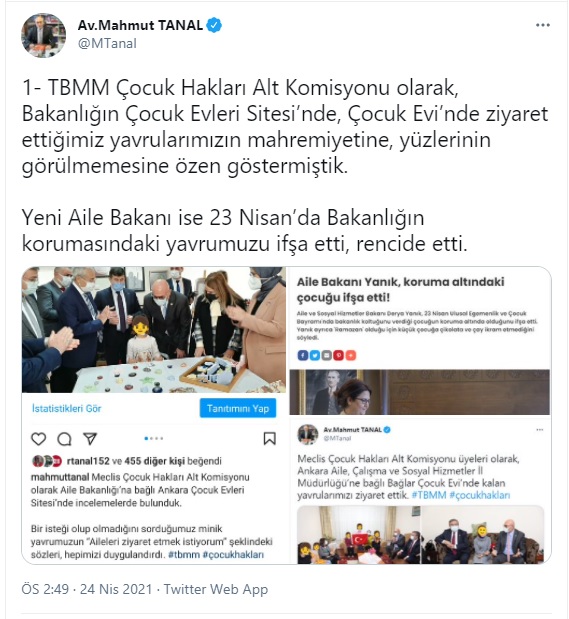Open embedded tweet's three-dot menu
Screen dimensions: 569x619
pyautogui.click(x=539, y=430)
